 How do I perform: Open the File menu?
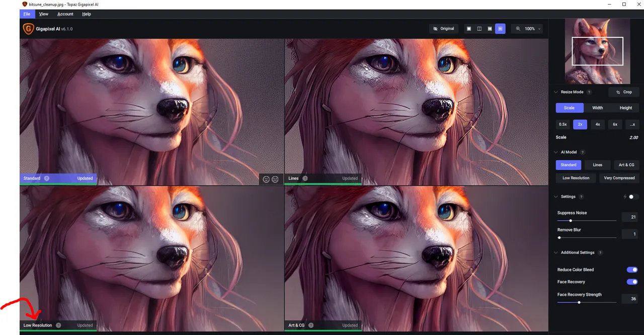coord(27,14)
